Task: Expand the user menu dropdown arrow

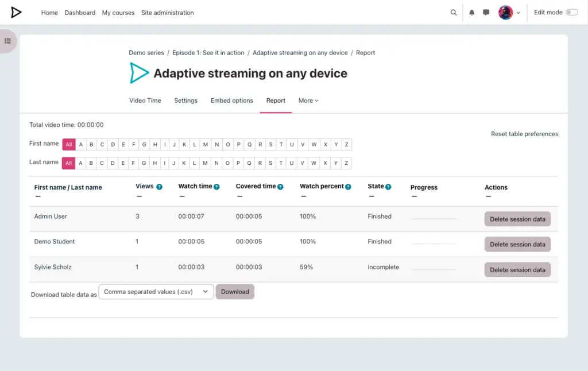Action: (519, 13)
